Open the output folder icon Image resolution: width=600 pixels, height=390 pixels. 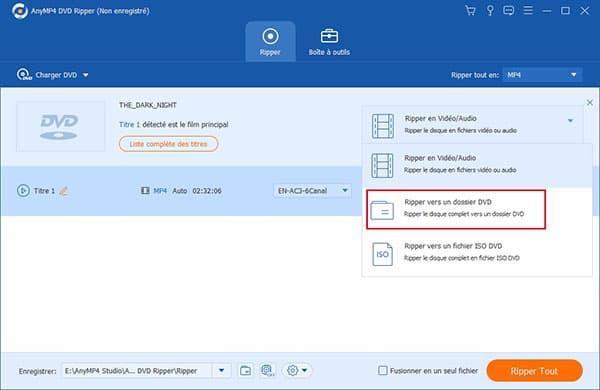tap(245, 370)
